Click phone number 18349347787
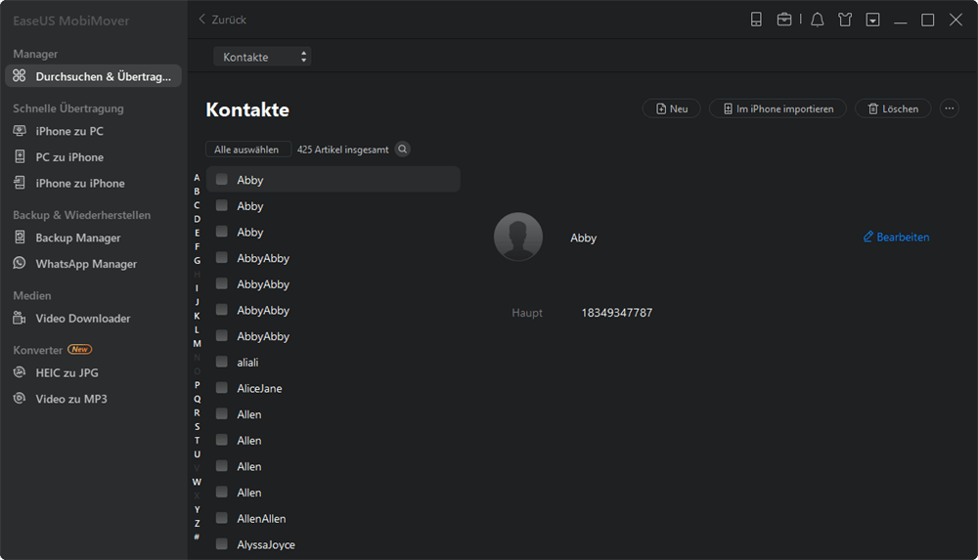 617,313
